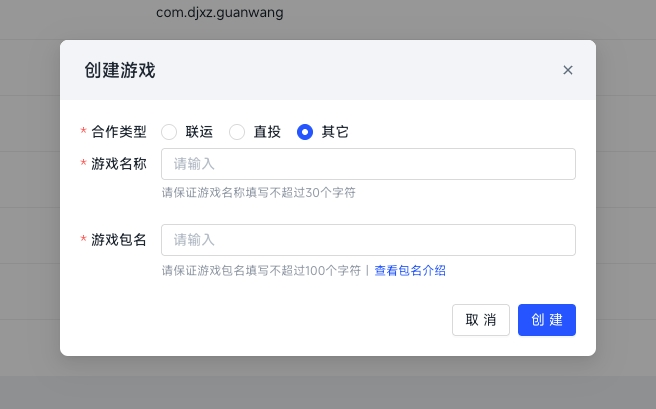Click the 游戏包名 field label
This screenshot has height=409, width=656.
point(118,240)
